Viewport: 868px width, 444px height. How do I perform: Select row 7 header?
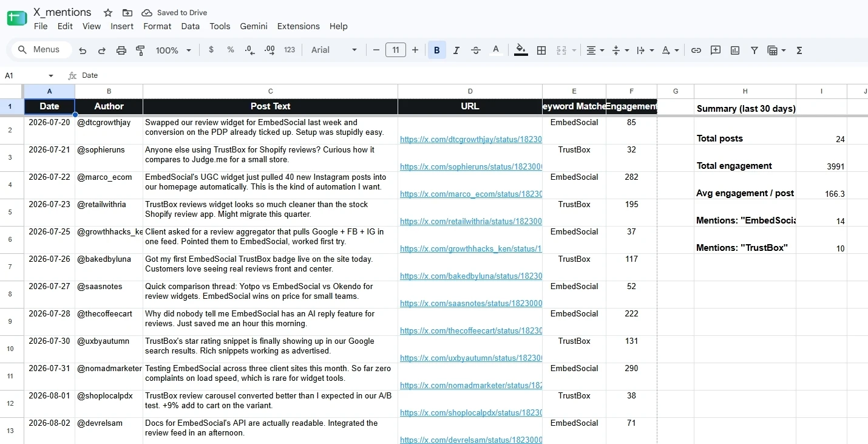tap(10, 267)
